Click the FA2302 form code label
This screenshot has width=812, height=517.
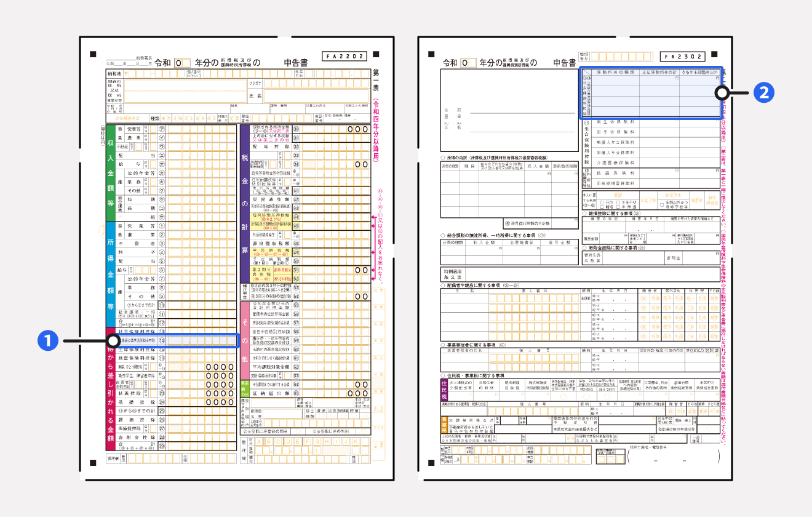(x=682, y=57)
